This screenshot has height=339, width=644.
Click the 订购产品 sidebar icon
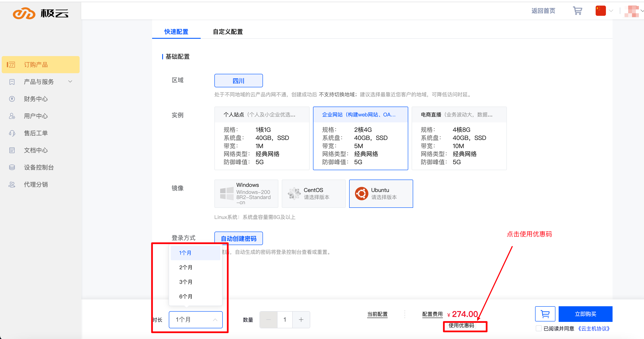(x=11, y=65)
